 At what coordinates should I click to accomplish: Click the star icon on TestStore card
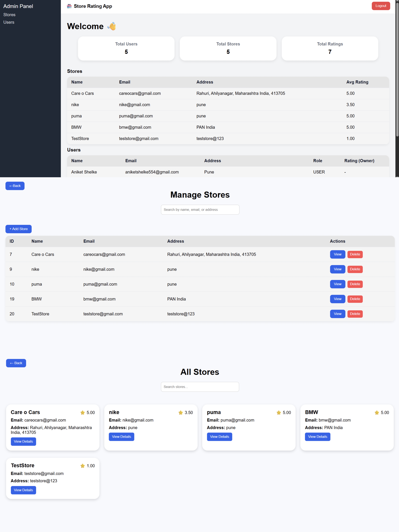83,466
